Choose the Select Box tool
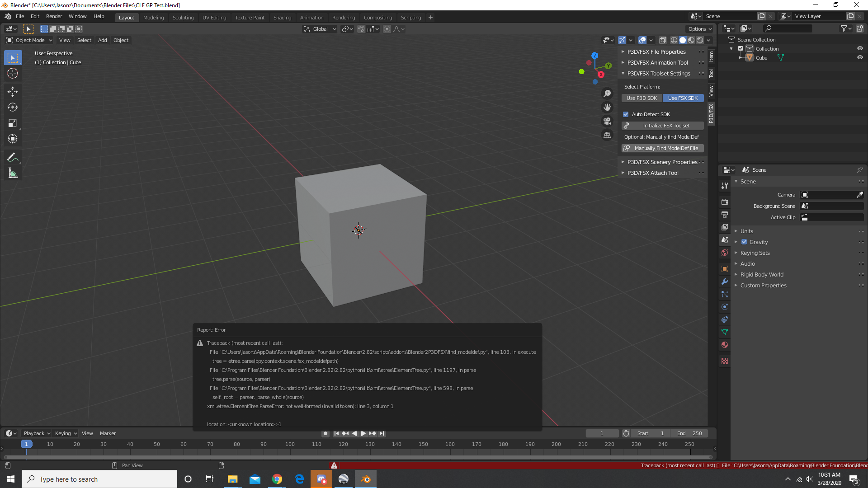868x488 pixels. pos(13,57)
